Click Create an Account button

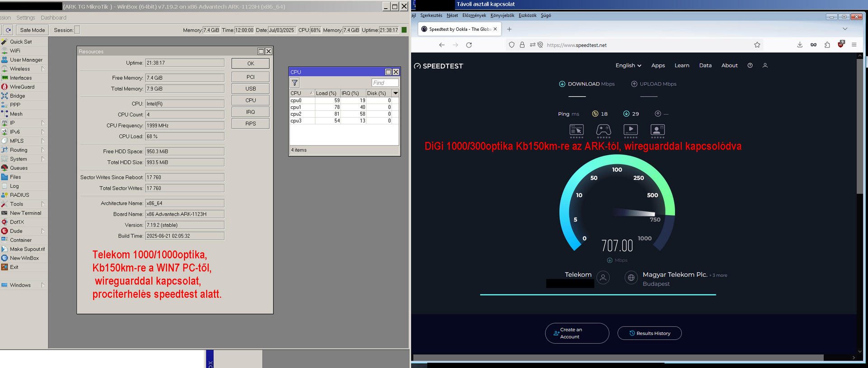tap(577, 333)
